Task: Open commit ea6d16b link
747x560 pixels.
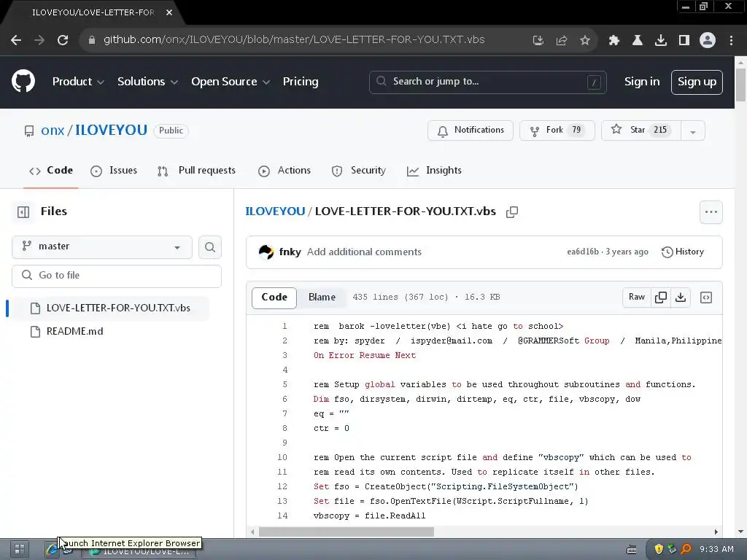Action: (x=583, y=252)
